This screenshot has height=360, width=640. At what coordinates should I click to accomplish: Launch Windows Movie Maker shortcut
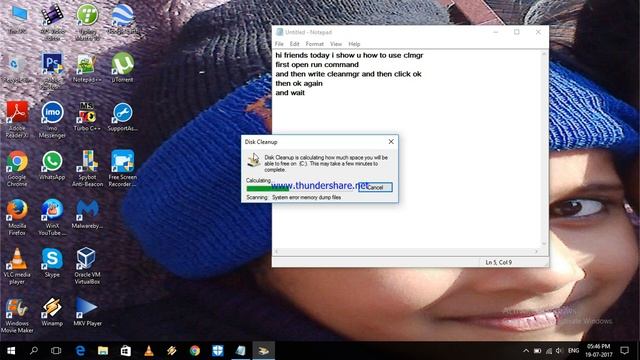(17, 315)
